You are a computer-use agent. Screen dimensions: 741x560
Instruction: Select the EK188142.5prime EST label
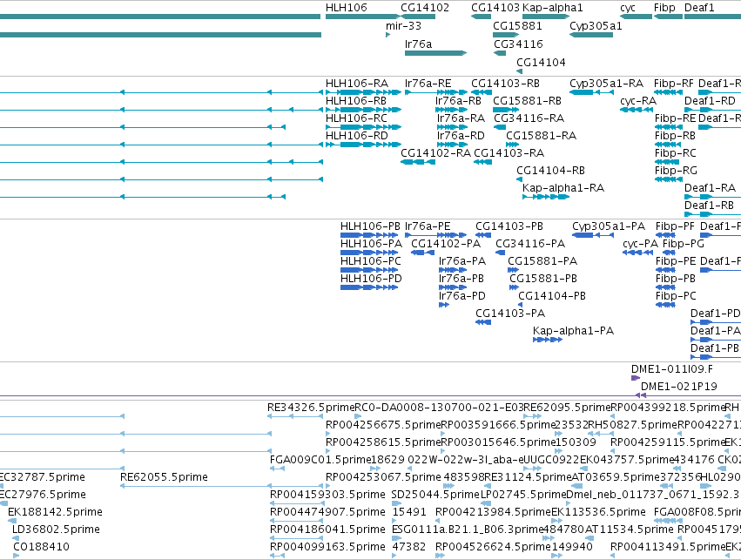(55, 512)
